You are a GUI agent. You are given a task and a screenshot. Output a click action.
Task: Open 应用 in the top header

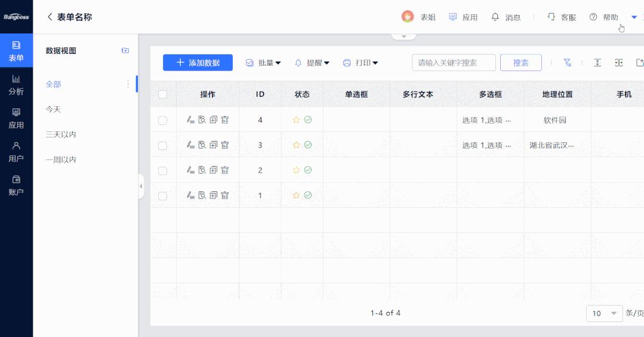click(463, 17)
